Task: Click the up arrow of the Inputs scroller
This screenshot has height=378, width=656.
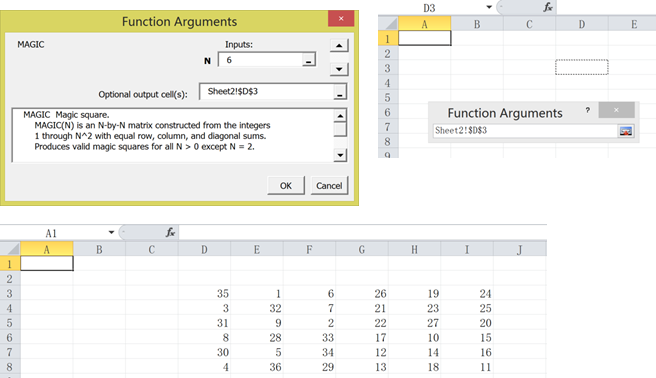Action: click(x=339, y=45)
